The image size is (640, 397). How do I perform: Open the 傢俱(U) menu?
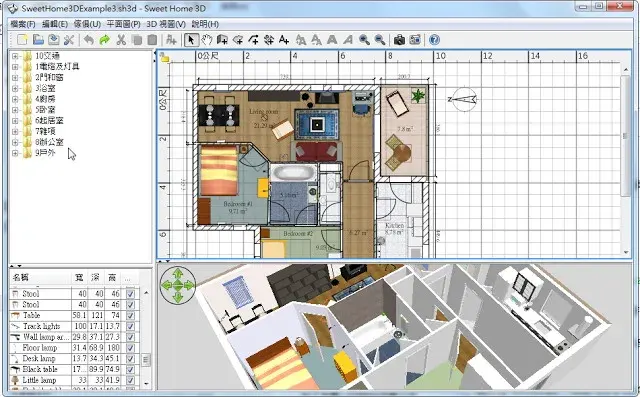coord(87,24)
